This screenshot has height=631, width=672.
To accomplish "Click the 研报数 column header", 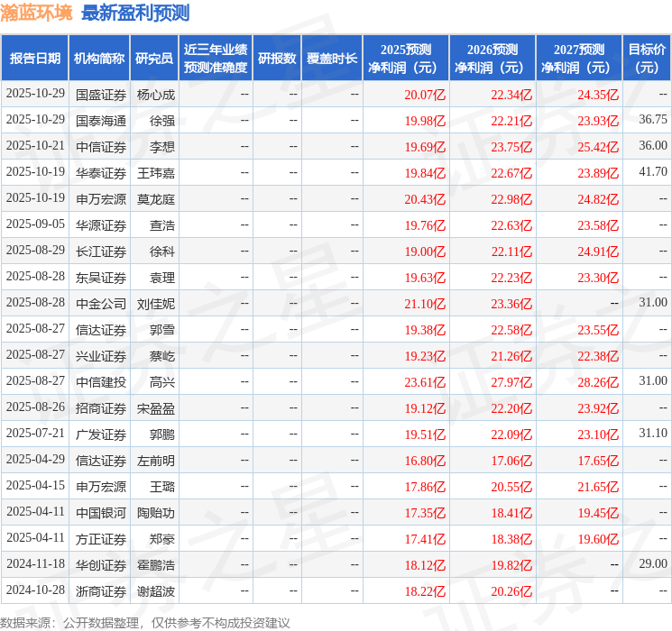I will tap(276, 59).
